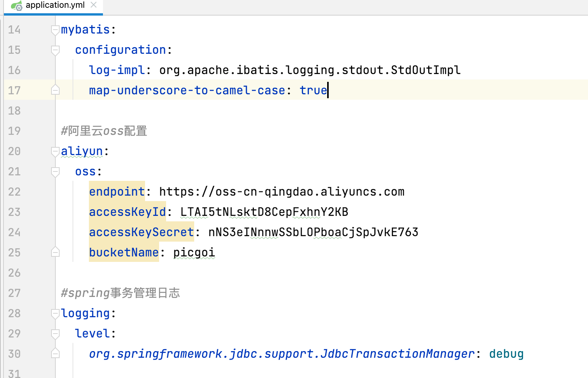Click fold end marker on line 17
588x378 pixels.
[x=55, y=90]
